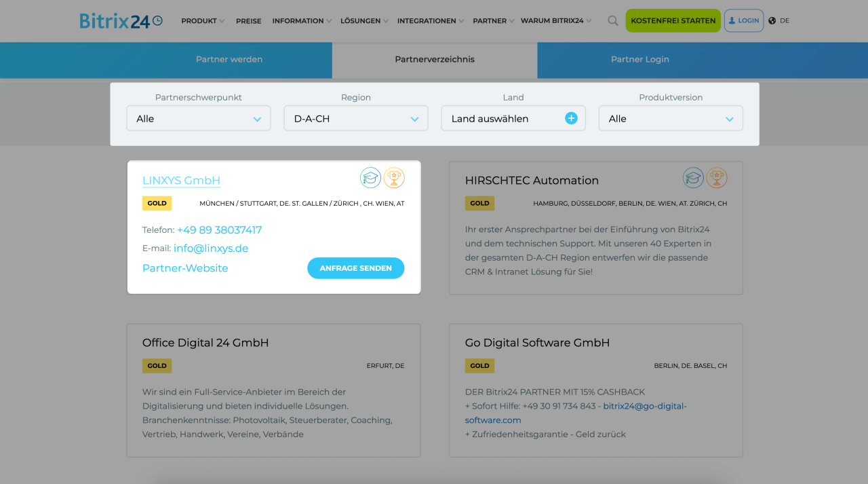Click ERFURT, DE location text
This screenshot has height=484, width=868.
385,366
